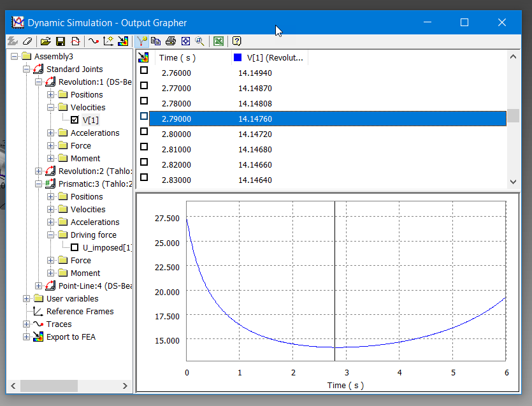Click the greyed unlock-tree toolbar icon
532x406 pixels.
tap(13, 41)
